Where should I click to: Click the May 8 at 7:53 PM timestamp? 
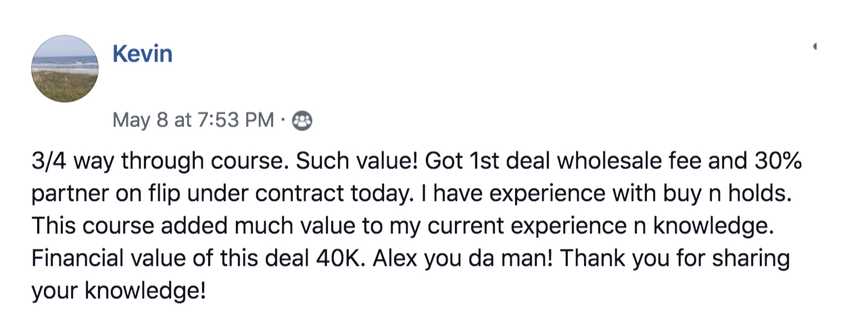[193, 121]
